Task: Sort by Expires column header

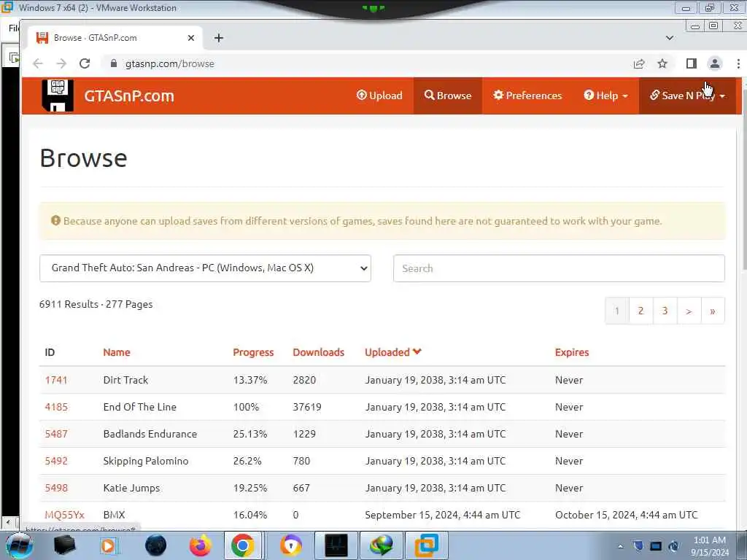Action: click(572, 352)
